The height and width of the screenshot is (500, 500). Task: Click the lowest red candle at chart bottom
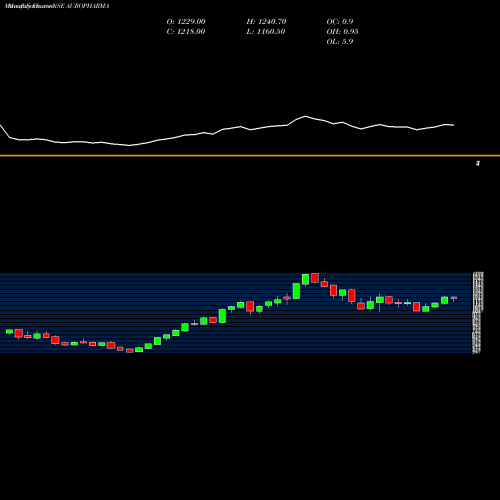(130, 350)
